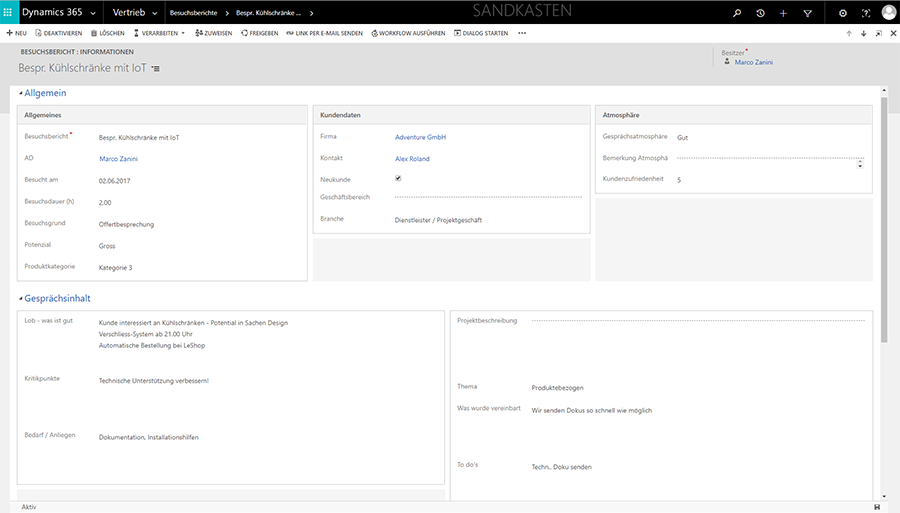Click Besucht am date 02.06.2017
The height and width of the screenshot is (513, 900).
click(114, 181)
